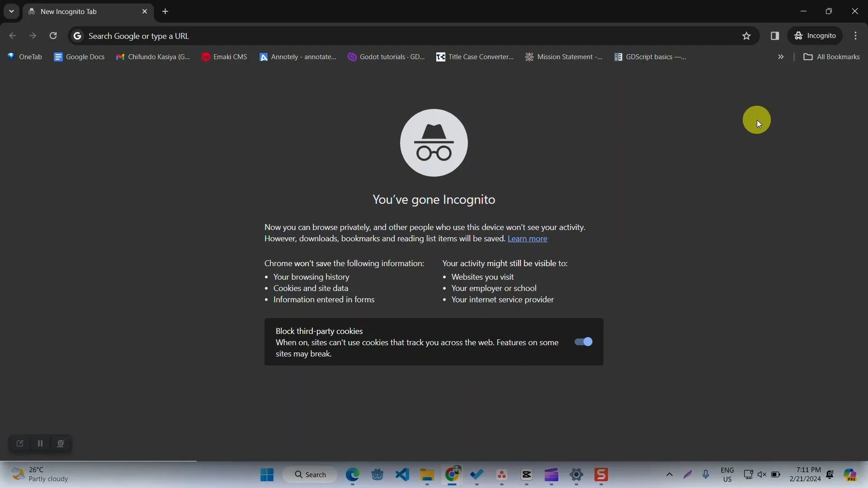Viewport: 868px width, 488px height.
Task: Open File Explorer from taskbar
Action: 427,475
